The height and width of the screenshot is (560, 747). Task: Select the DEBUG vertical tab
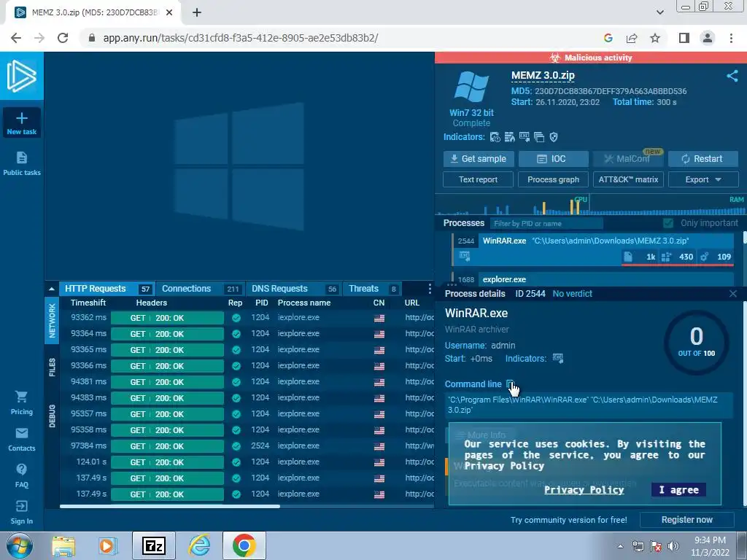tap(52, 416)
